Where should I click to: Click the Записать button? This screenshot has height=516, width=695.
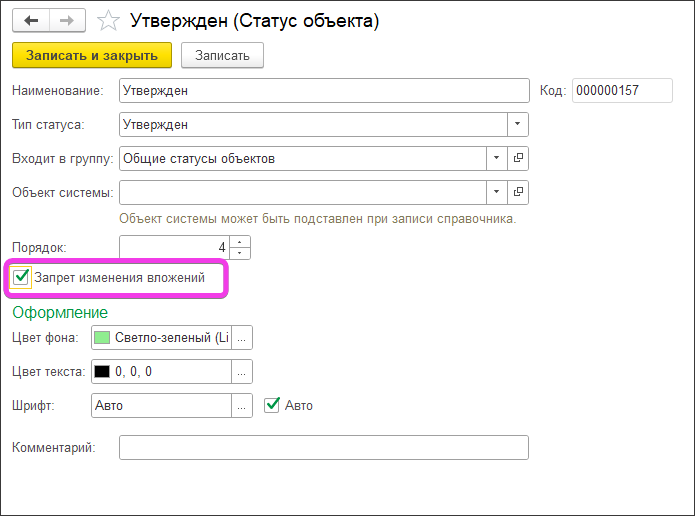[x=222, y=55]
